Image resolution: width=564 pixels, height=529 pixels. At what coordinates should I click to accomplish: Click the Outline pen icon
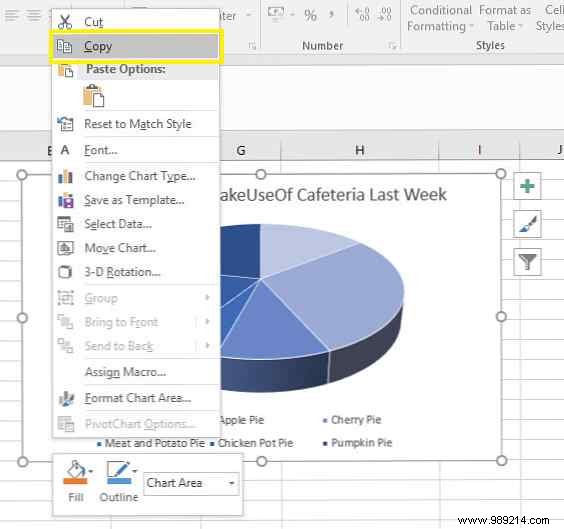pos(119,473)
